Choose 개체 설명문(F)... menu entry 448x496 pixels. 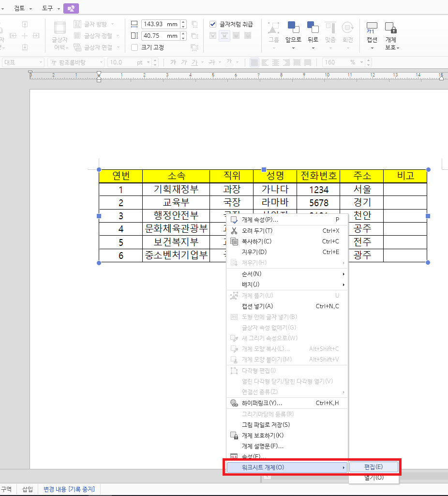287,446
